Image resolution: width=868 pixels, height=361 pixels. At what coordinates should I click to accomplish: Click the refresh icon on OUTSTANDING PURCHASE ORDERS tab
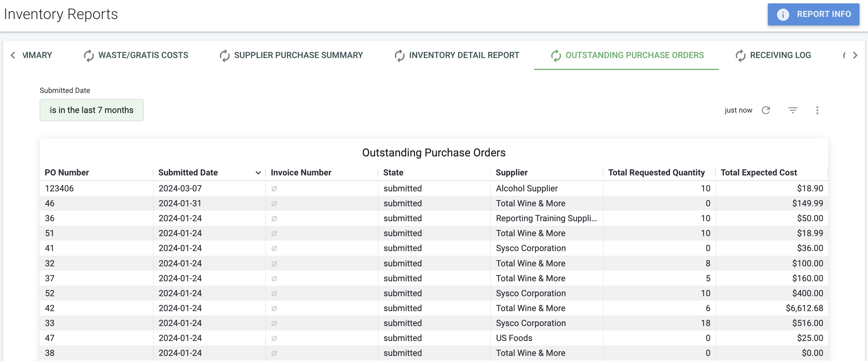point(556,55)
